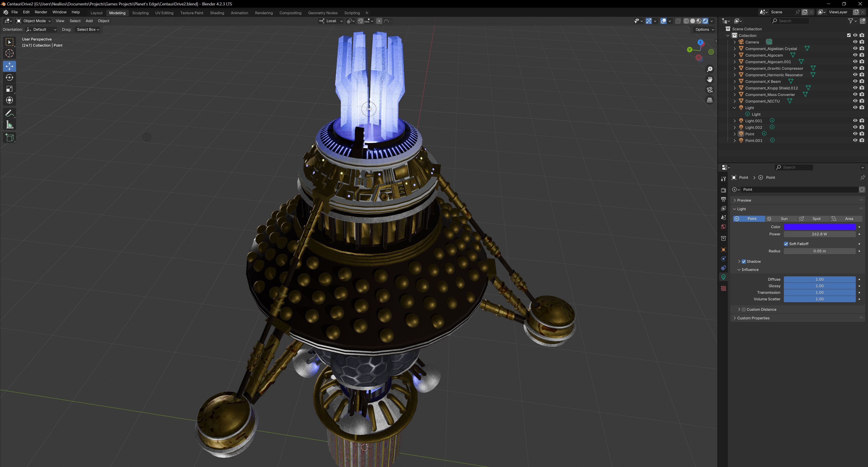Viewport: 868px width, 467px height.
Task: Activate the Measure tool
Action: click(9, 125)
